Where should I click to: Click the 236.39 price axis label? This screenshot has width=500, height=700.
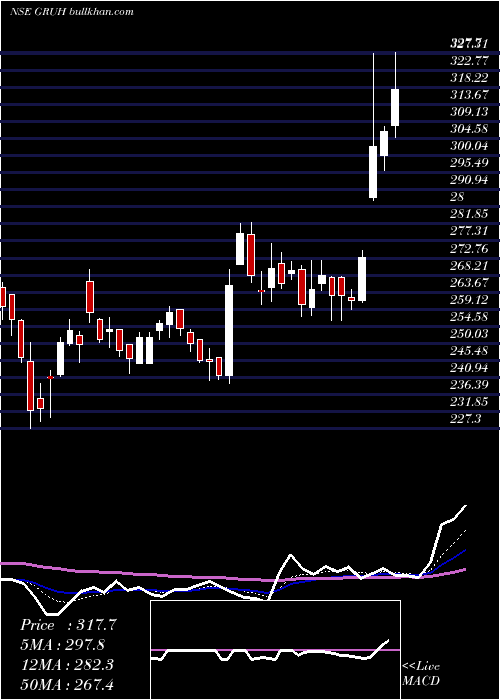tap(469, 385)
